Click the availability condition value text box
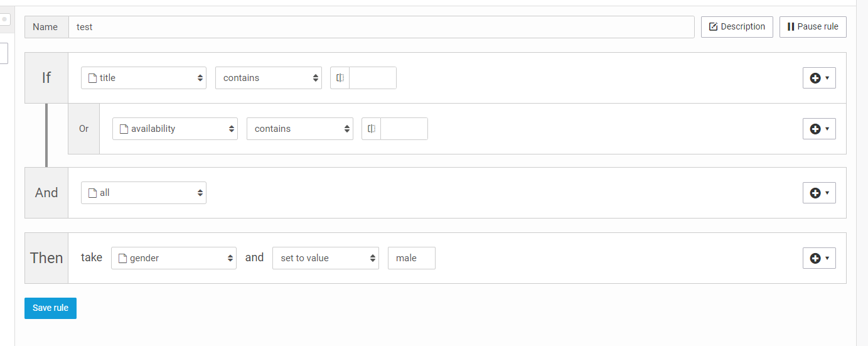Image resolution: width=868 pixels, height=346 pixels. coord(404,129)
